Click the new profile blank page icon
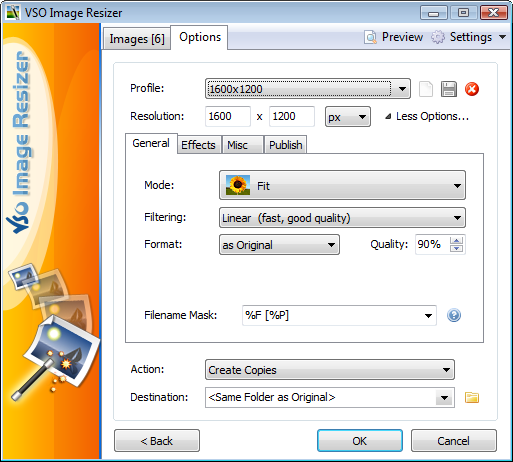This screenshot has width=513, height=462. pos(426,89)
